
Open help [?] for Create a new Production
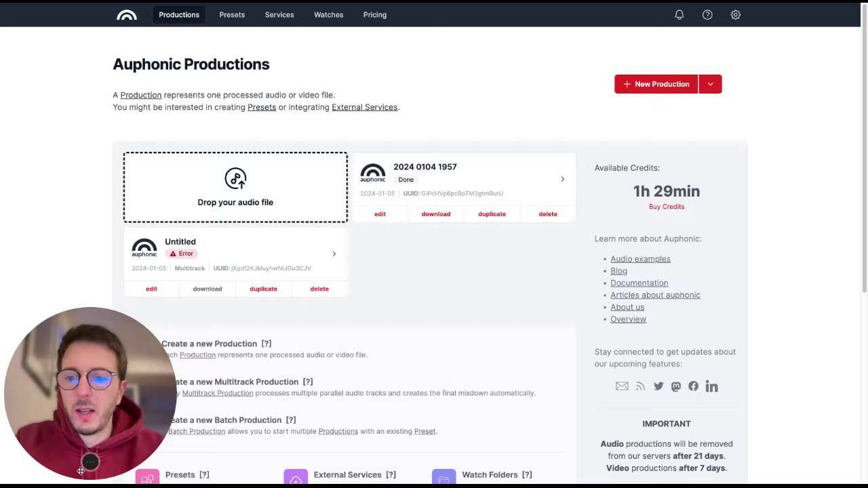point(267,344)
